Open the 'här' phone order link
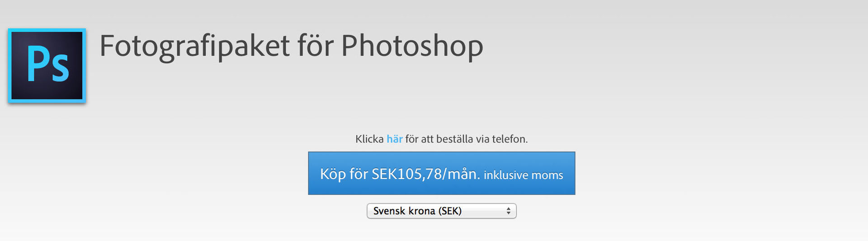Image resolution: width=868 pixels, height=241 pixels. pos(394,139)
